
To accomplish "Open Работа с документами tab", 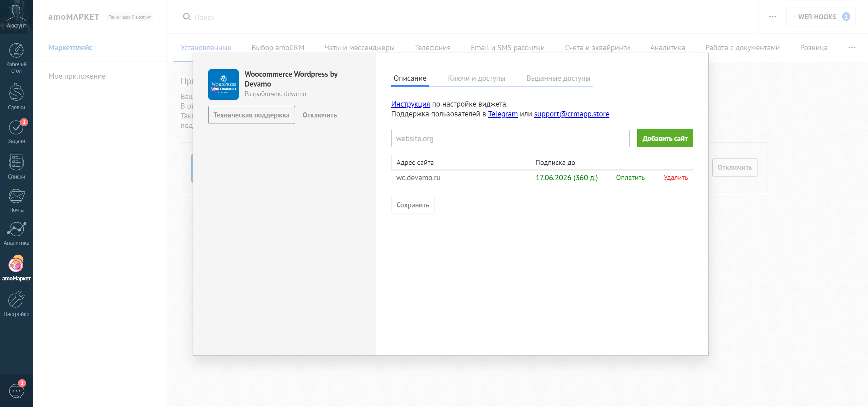I will 743,48.
